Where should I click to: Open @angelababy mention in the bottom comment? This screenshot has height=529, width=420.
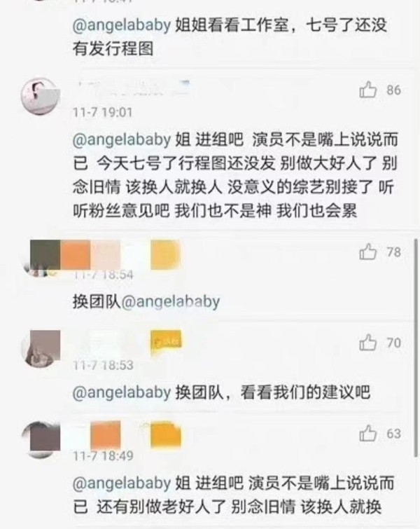pos(122,483)
